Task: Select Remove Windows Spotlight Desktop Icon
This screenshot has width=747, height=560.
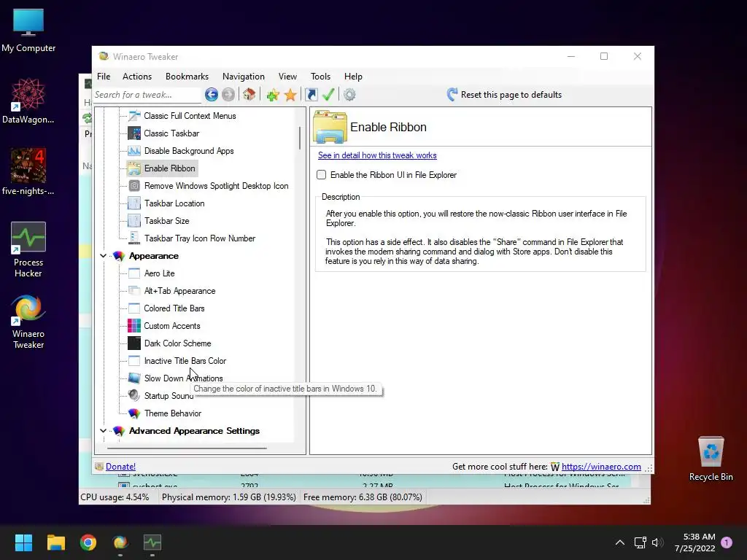Action: (216, 186)
